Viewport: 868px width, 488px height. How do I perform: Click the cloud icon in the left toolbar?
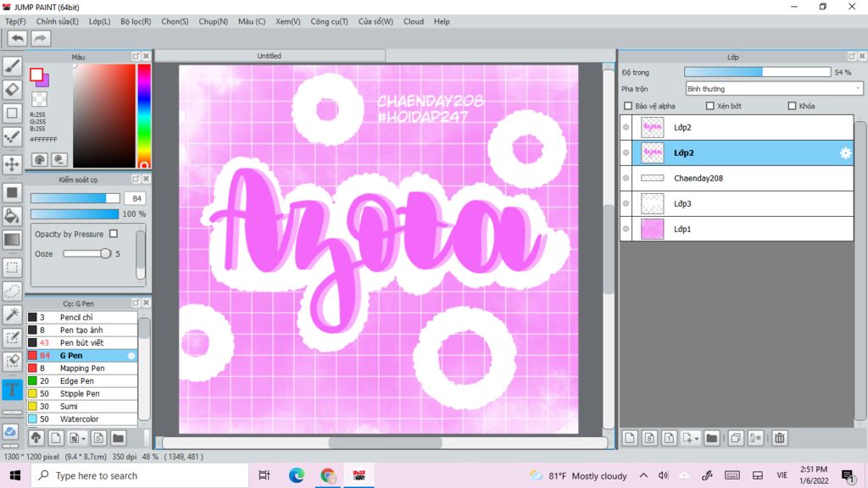coord(11,431)
